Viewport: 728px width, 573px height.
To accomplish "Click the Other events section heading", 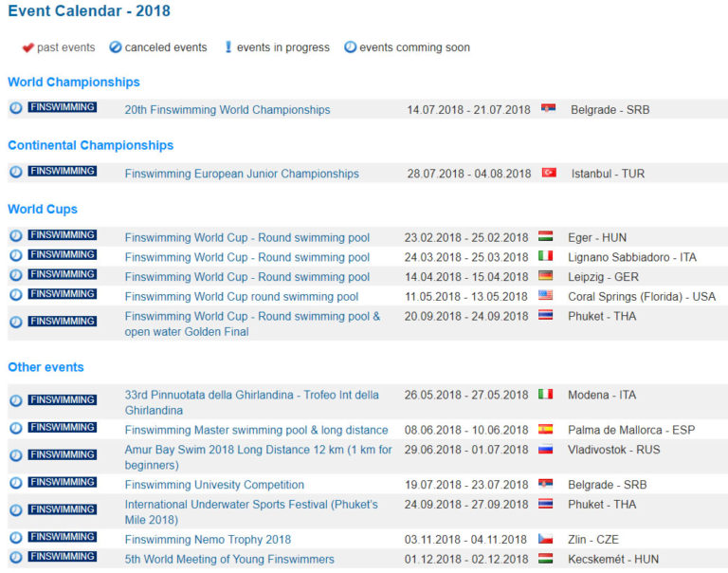I will click(x=45, y=367).
